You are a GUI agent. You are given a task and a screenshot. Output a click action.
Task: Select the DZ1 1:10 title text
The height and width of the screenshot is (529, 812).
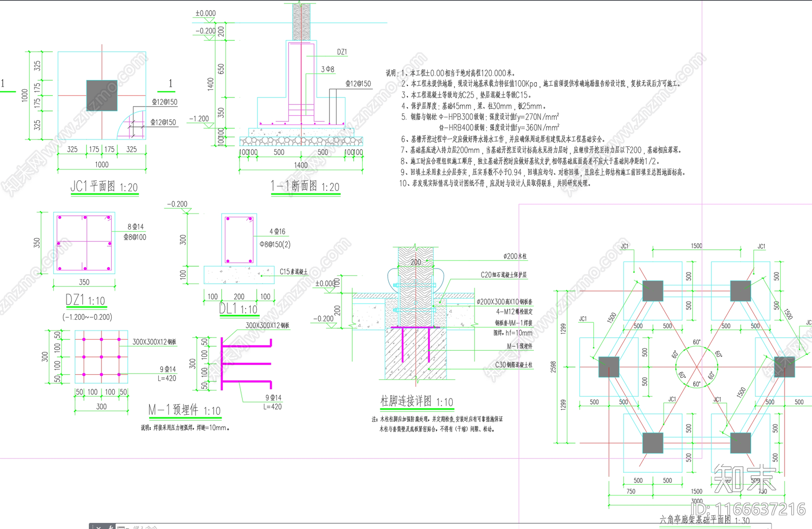(x=85, y=300)
